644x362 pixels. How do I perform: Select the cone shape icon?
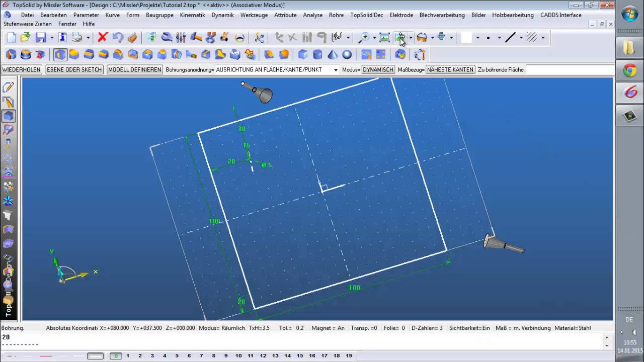(333, 54)
